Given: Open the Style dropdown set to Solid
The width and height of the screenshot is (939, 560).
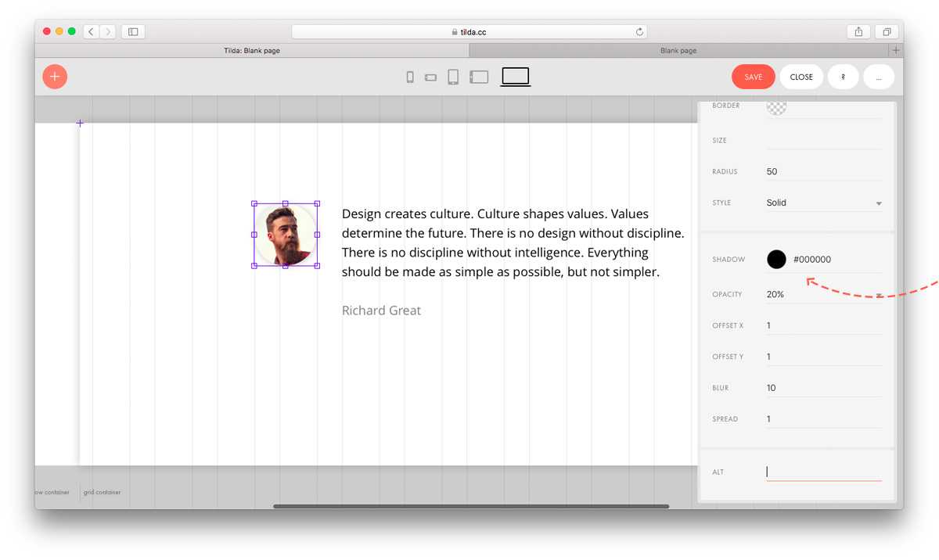Looking at the screenshot, I should click(824, 203).
